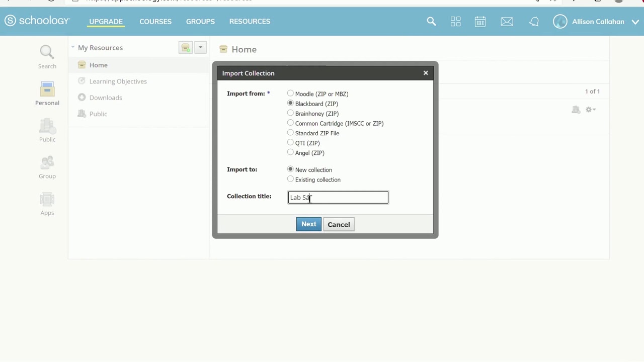
Task: Select Common Cartridge (IMSCC or ZIP)
Action: point(290,123)
